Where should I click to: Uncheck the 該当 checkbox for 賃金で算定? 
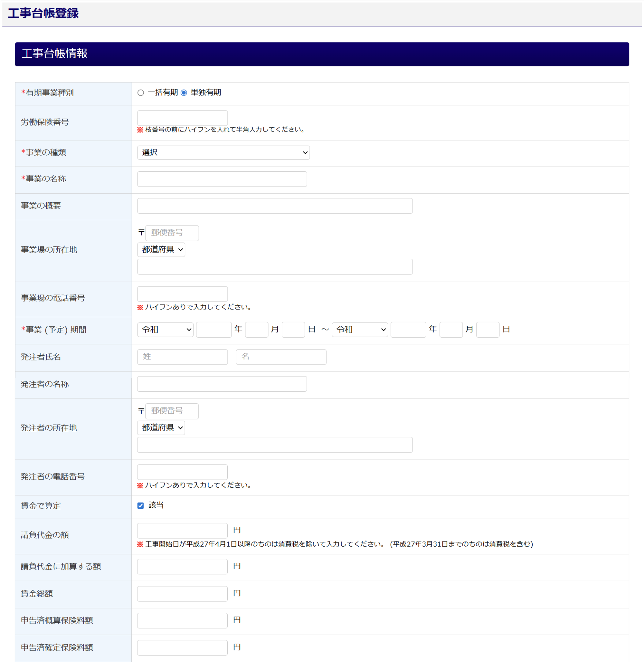(141, 506)
